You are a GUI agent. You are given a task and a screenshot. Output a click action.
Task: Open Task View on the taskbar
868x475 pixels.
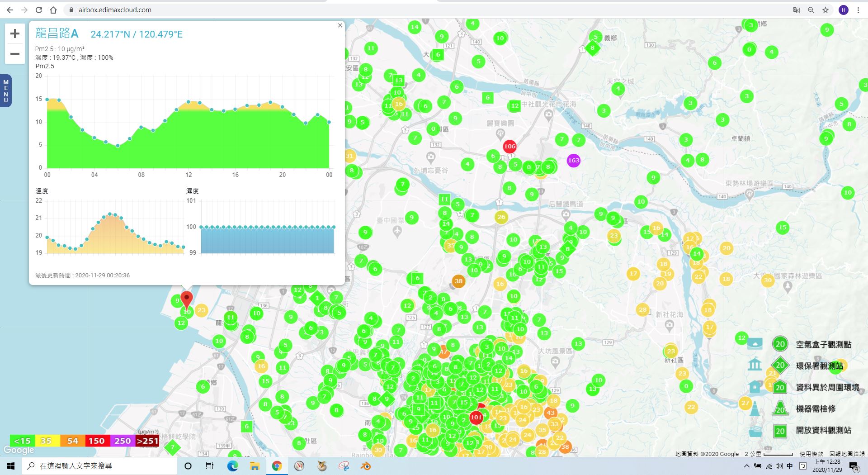coord(210,465)
